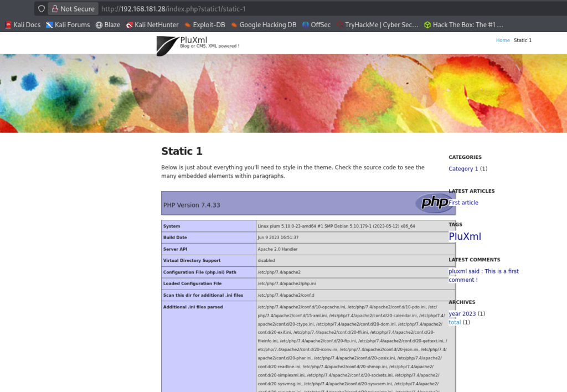Open the Exploit-DB bookmark
567x392 pixels.
(205, 25)
